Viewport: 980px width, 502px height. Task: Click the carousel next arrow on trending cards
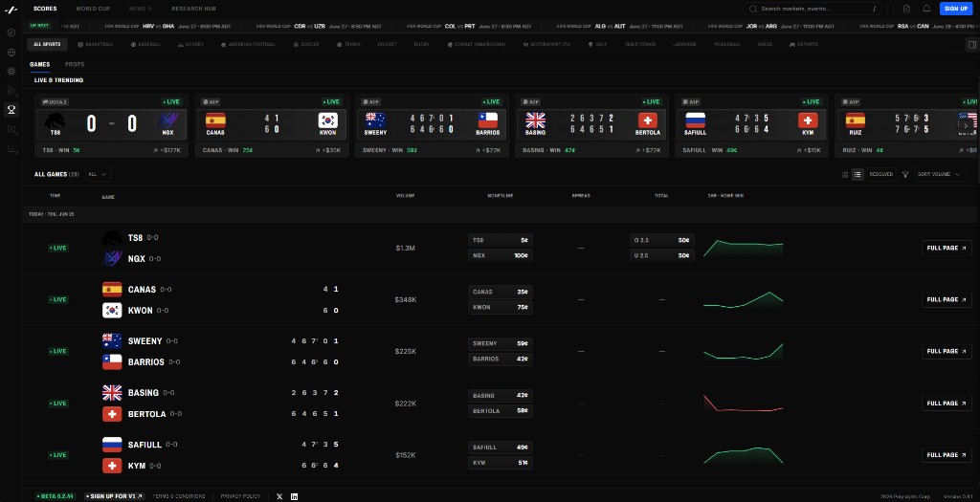[x=966, y=125]
